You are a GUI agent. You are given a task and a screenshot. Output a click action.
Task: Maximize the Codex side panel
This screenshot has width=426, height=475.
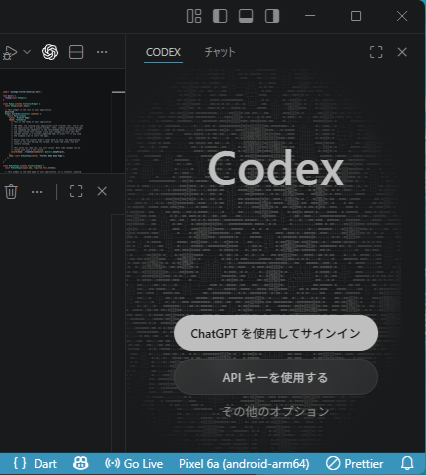pyautogui.click(x=376, y=52)
